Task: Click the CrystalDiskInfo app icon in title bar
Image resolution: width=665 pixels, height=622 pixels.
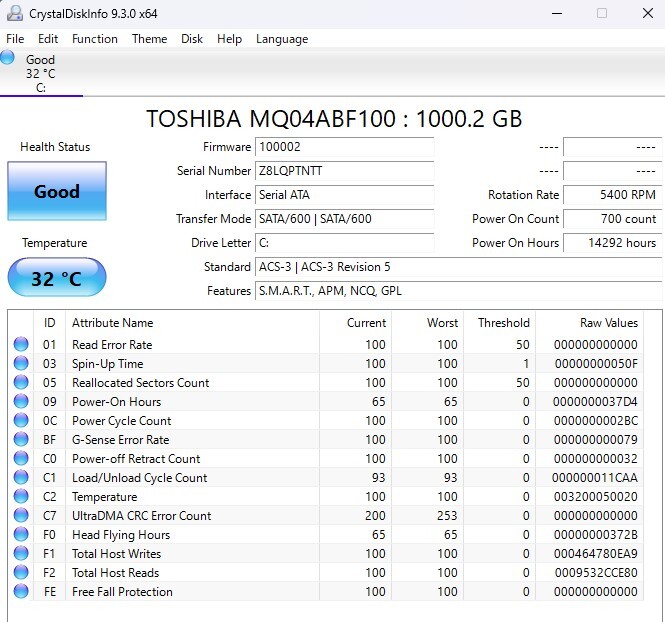Action: [14, 13]
